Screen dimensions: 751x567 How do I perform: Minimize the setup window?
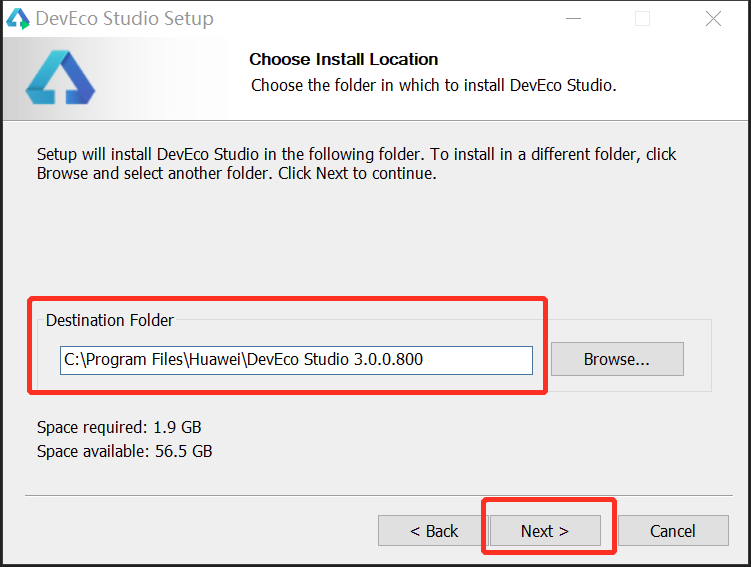click(573, 19)
